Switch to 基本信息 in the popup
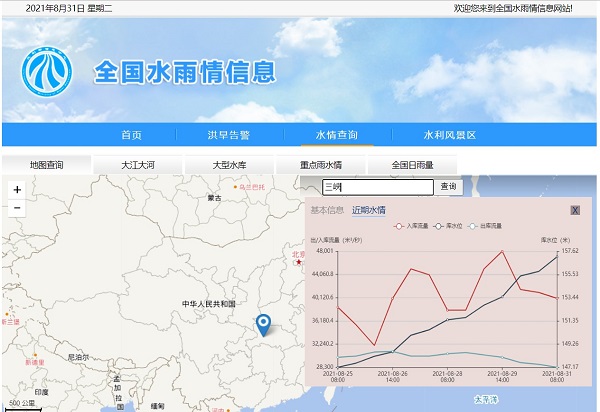This screenshot has height=412, width=600. click(x=327, y=210)
